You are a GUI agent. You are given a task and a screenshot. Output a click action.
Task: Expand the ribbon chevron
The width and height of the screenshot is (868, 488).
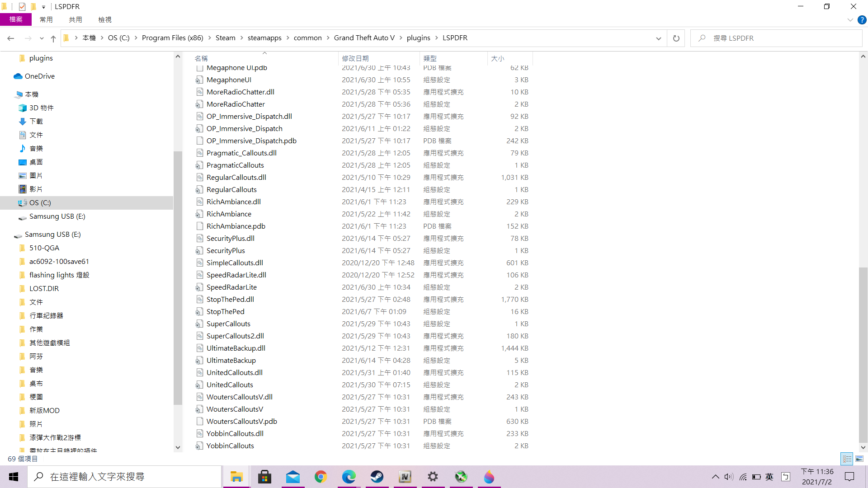(x=850, y=20)
